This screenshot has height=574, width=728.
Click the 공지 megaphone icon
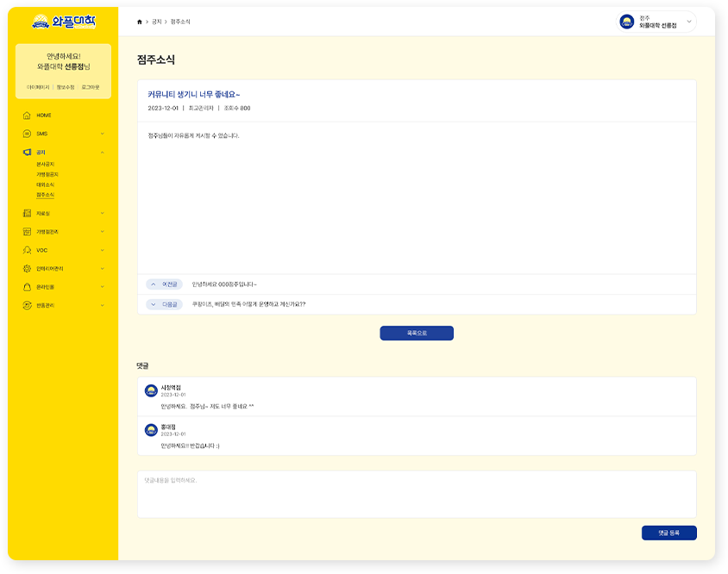click(27, 153)
